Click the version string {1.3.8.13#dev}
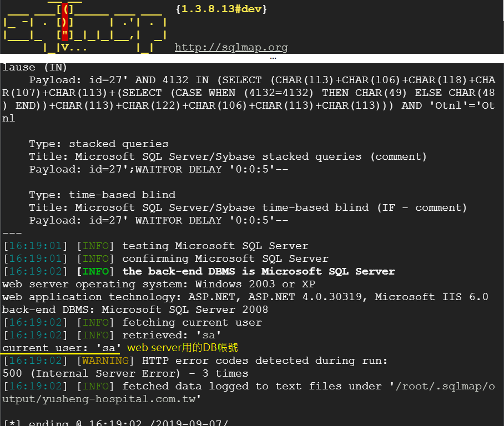This screenshot has height=426, width=504. [221, 9]
